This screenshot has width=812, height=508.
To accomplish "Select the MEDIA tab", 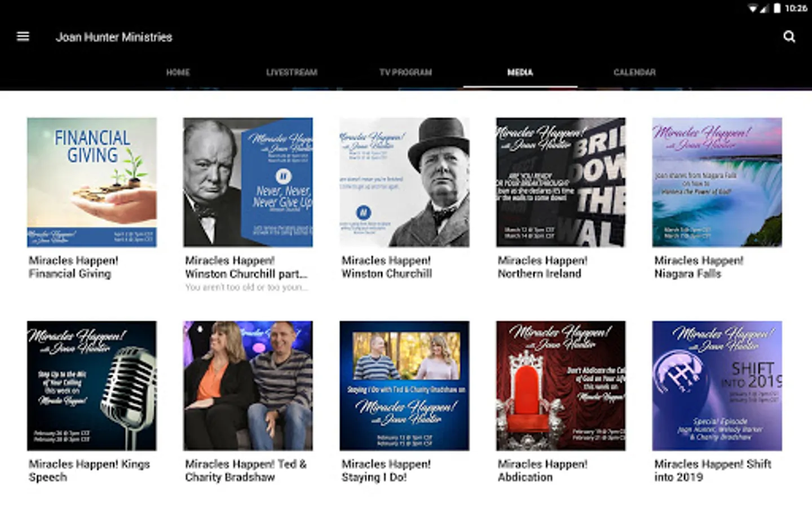I will [520, 72].
